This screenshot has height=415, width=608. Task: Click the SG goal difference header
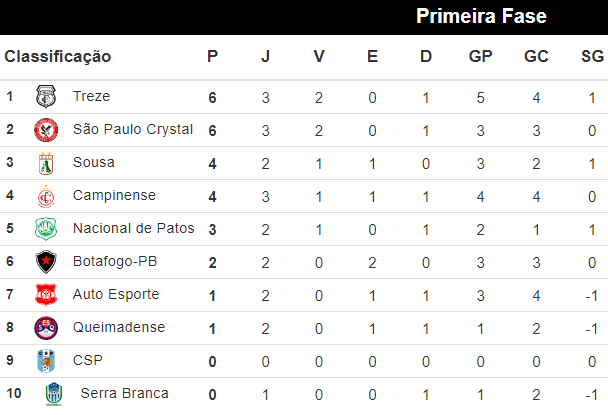point(591,56)
